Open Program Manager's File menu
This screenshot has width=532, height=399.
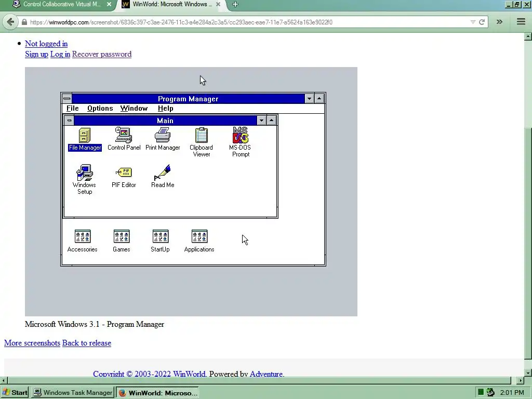pos(72,108)
